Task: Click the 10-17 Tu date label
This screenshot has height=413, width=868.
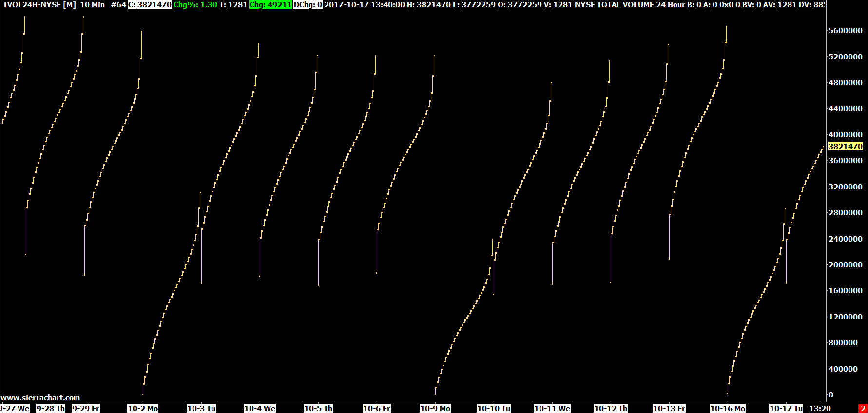Action: (786, 408)
